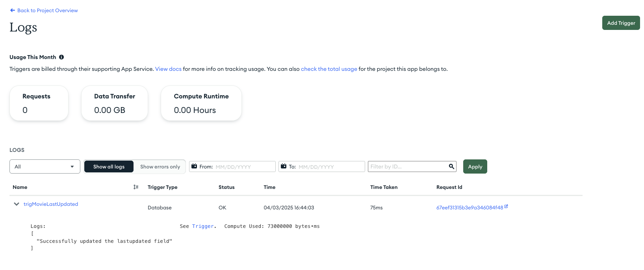The width and height of the screenshot is (644, 270).
Task: Click the Add Trigger button
Action: (621, 23)
